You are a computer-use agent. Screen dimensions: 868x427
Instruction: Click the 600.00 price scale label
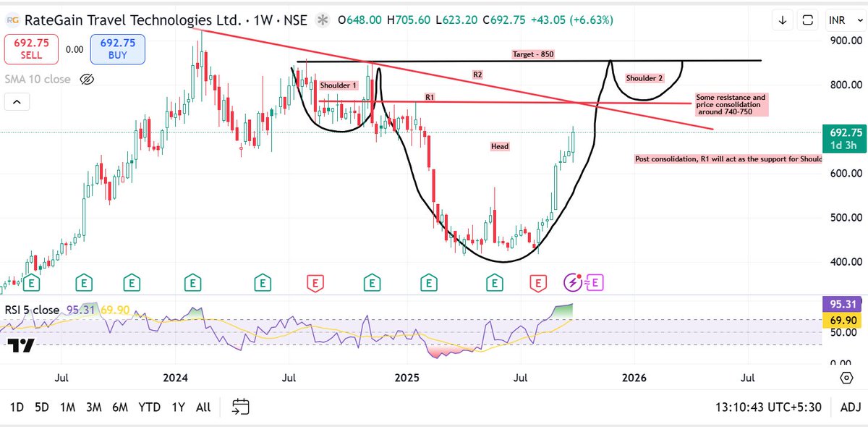[846, 173]
